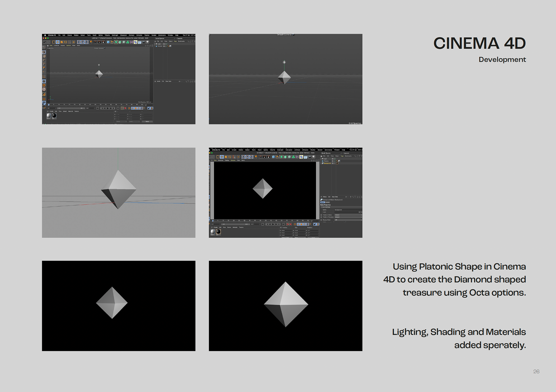Click timeline frame 45 in black-viewport Cinema 4D window
The height and width of the screenshot is (392, 556).
point(260,220)
